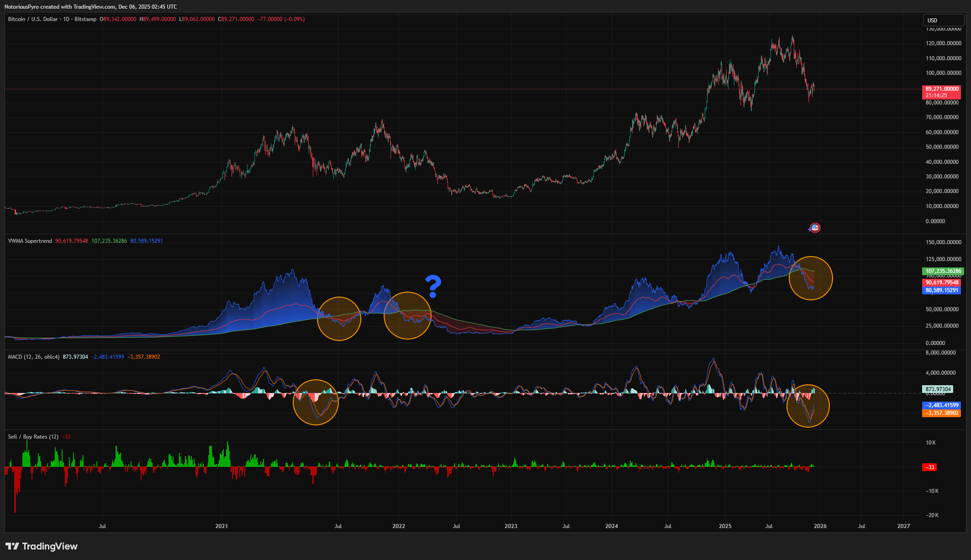The image size is (971, 560).
Task: Click the blue 80,589.15291 price label
Action: pos(942,290)
